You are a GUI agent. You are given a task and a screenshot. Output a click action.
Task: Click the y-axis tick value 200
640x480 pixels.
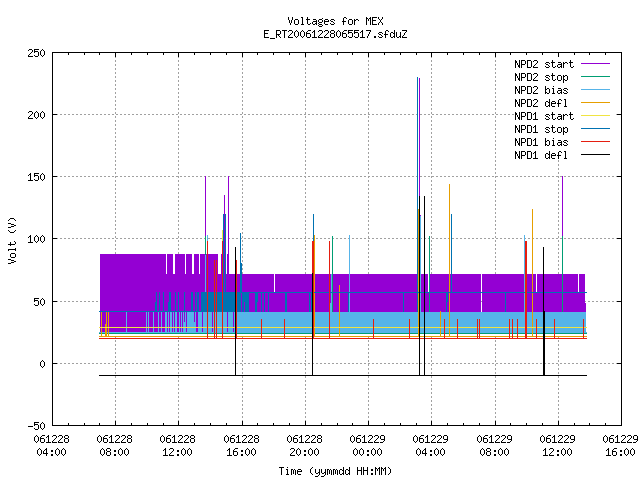pyautogui.click(x=36, y=115)
